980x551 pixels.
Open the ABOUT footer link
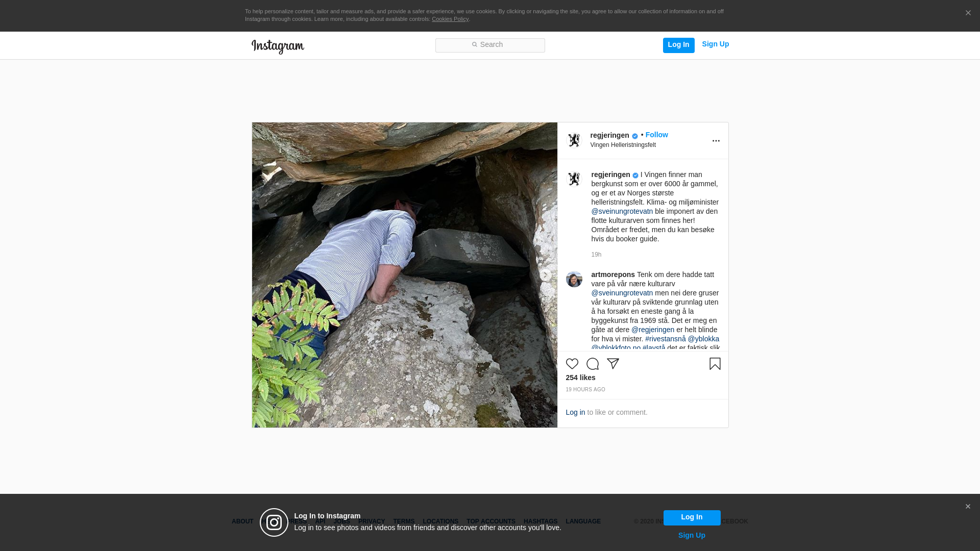tap(242, 522)
